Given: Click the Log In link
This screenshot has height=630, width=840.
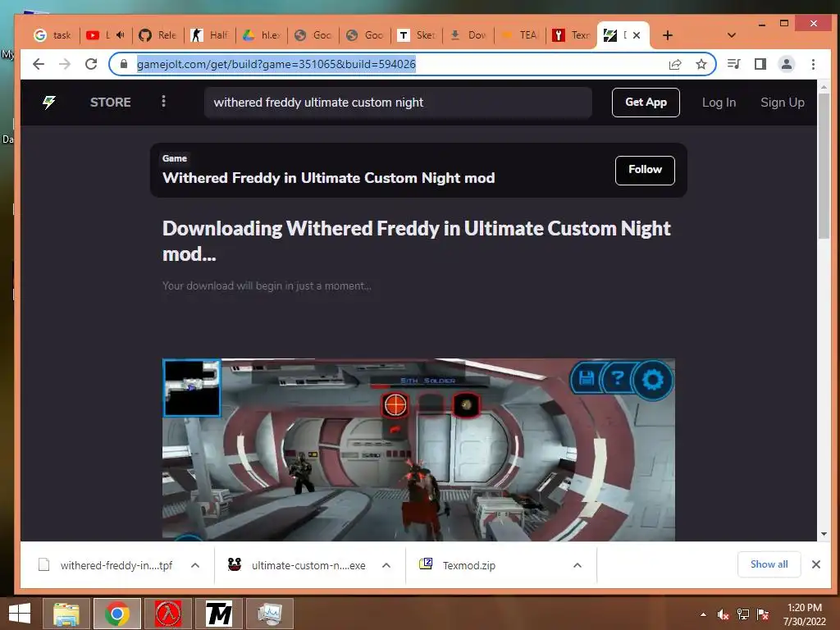Looking at the screenshot, I should click(719, 103).
